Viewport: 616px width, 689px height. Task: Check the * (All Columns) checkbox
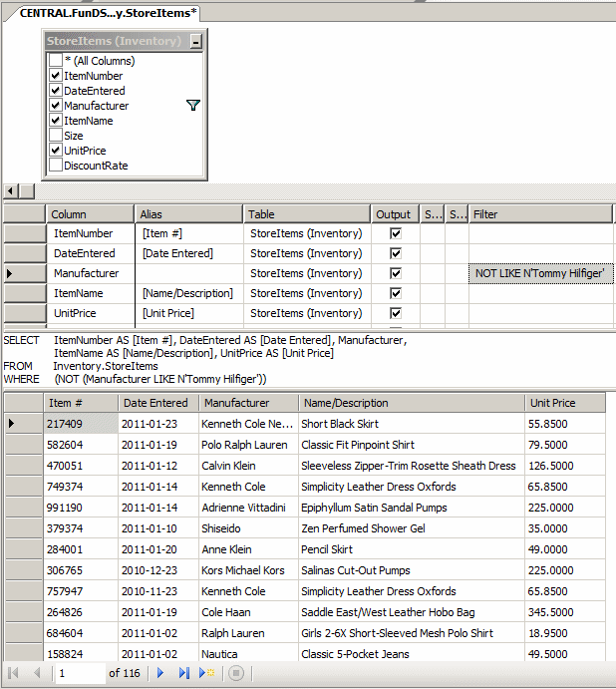coord(56,60)
